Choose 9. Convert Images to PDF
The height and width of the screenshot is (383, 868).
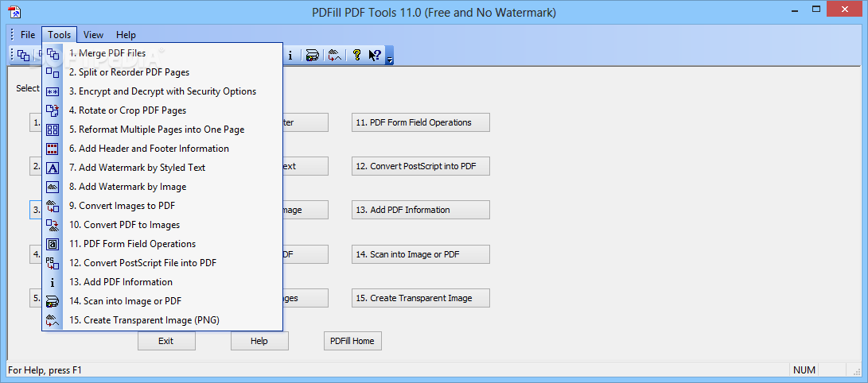pyautogui.click(x=162, y=206)
